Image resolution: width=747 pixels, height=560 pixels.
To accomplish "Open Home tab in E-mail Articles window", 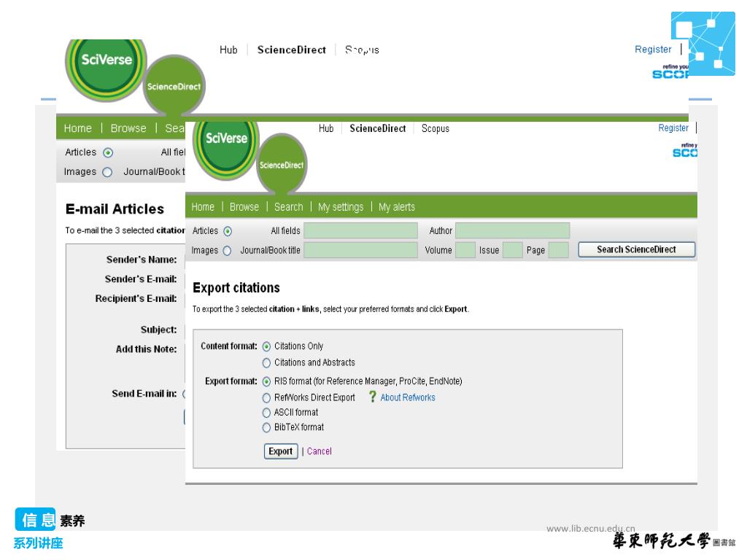I will click(77, 128).
